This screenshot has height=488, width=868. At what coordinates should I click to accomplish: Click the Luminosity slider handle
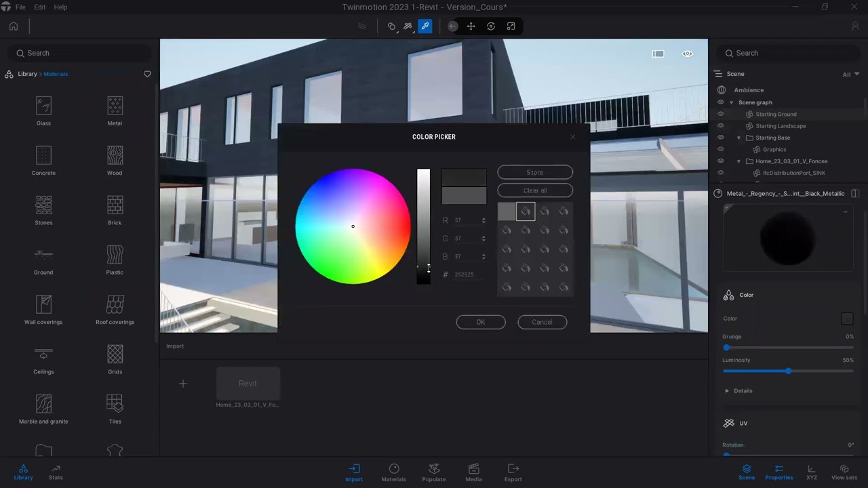coord(788,371)
